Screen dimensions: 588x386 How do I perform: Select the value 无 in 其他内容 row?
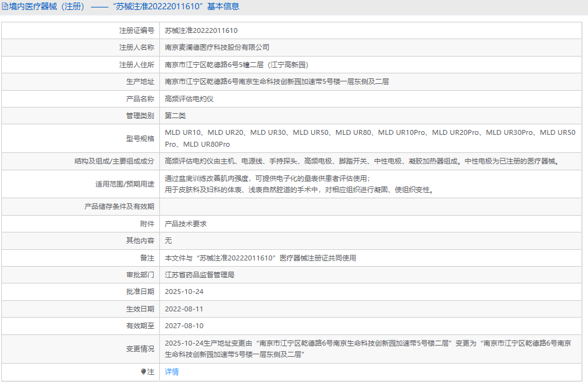point(169,241)
